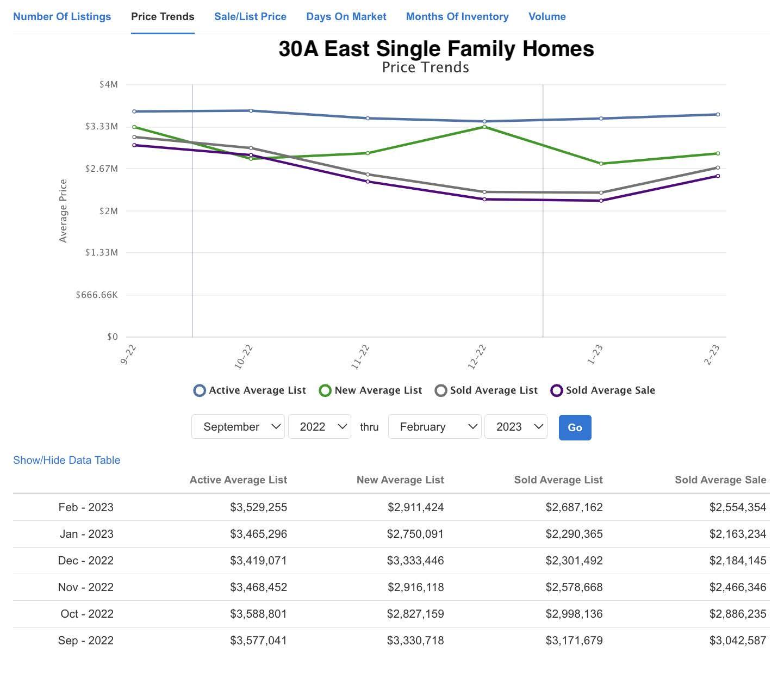Click the $3,330,718 table cell
The width and height of the screenshot is (784, 696).
[415, 641]
